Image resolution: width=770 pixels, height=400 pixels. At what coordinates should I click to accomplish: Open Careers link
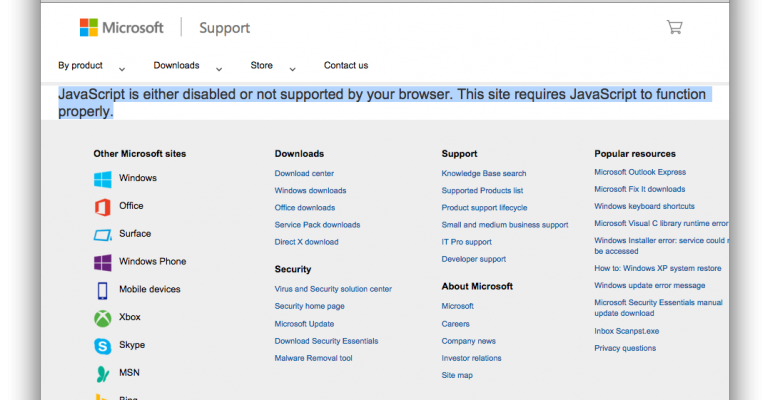click(x=455, y=324)
